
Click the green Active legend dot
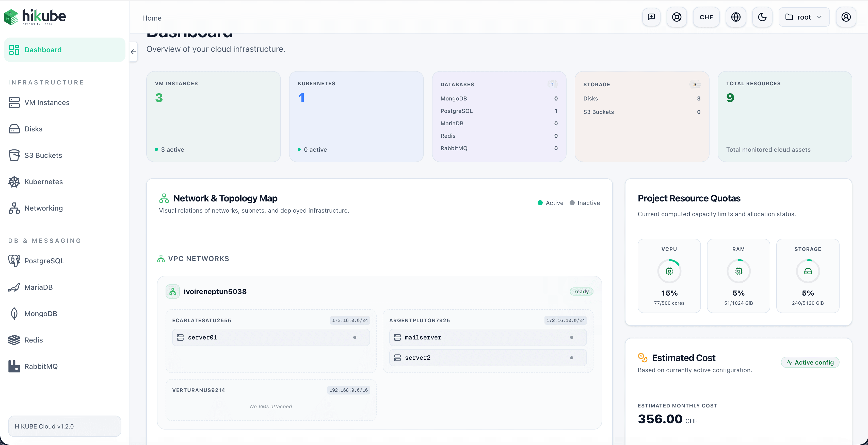pyautogui.click(x=540, y=203)
